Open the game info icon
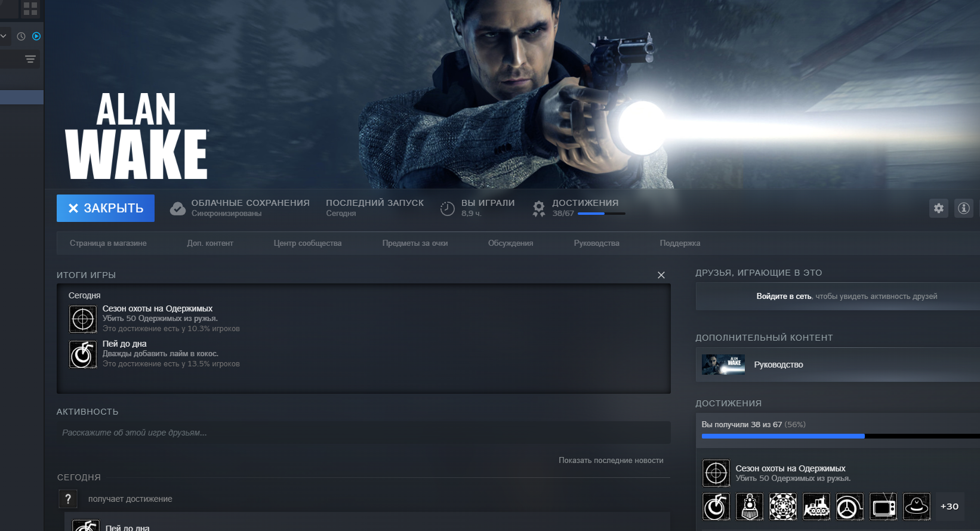The height and width of the screenshot is (531, 980). [x=964, y=208]
